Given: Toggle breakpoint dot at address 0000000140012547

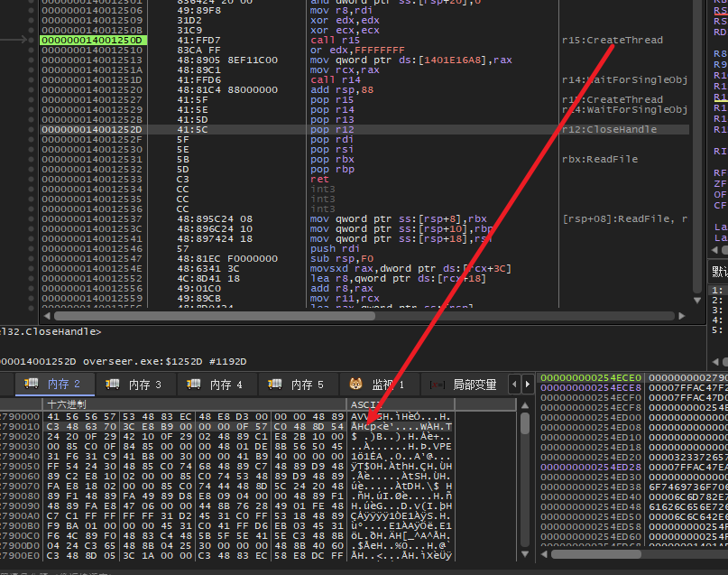Looking at the screenshot, I should click(x=31, y=259).
